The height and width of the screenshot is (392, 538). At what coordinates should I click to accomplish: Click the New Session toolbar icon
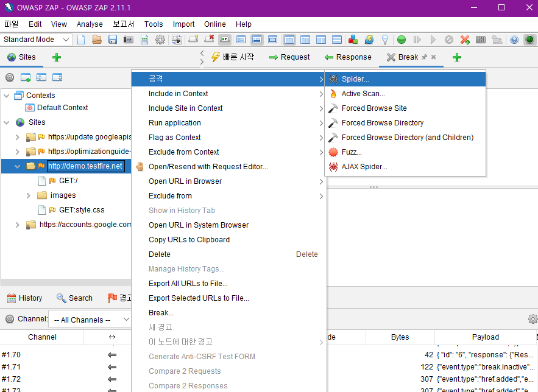81,40
